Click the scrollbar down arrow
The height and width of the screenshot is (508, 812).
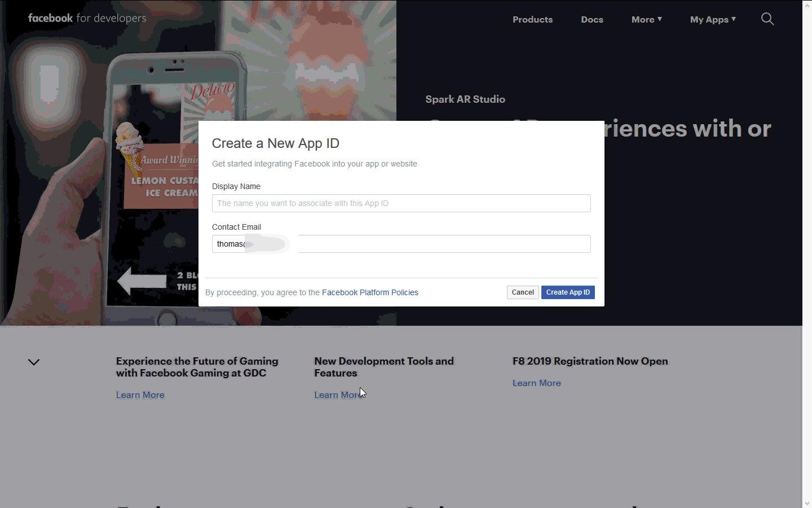[x=807, y=503]
